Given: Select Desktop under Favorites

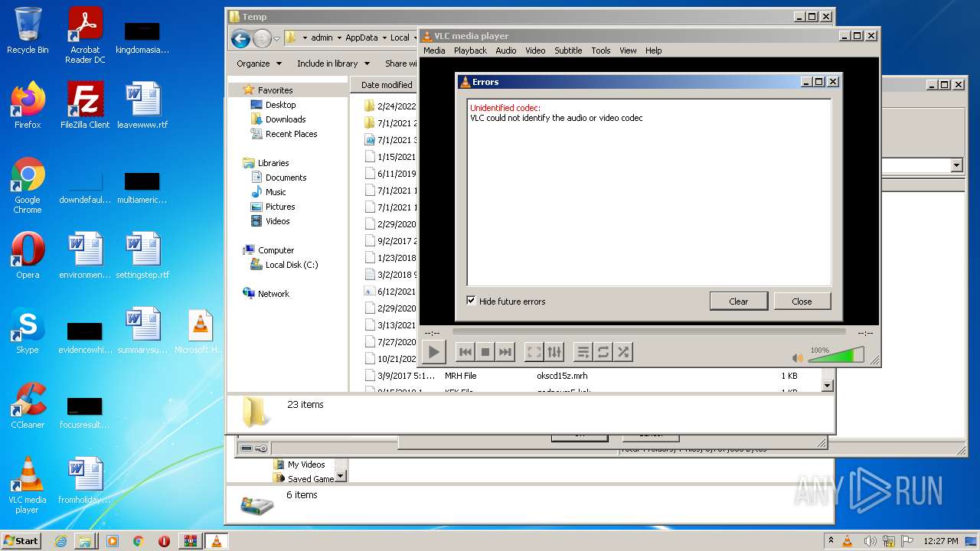Looking at the screenshot, I should (280, 105).
